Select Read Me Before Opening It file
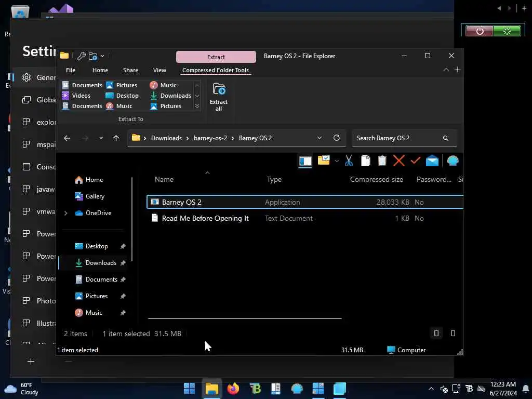Viewport: 532px width, 399px height. [x=305, y=219]
